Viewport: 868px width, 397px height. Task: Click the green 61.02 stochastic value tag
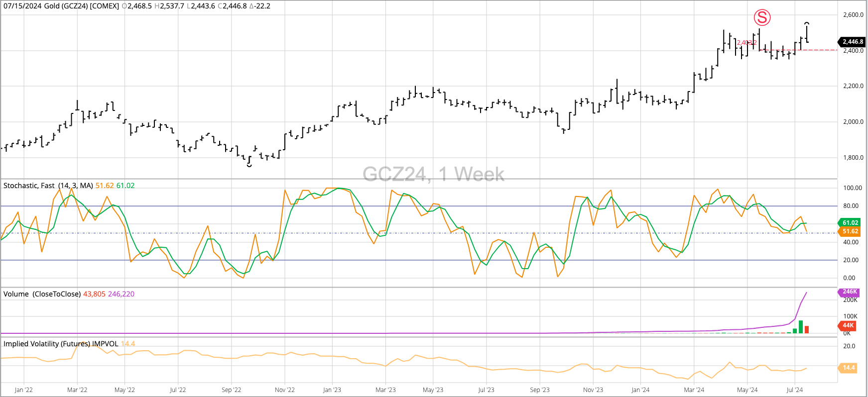tap(850, 222)
